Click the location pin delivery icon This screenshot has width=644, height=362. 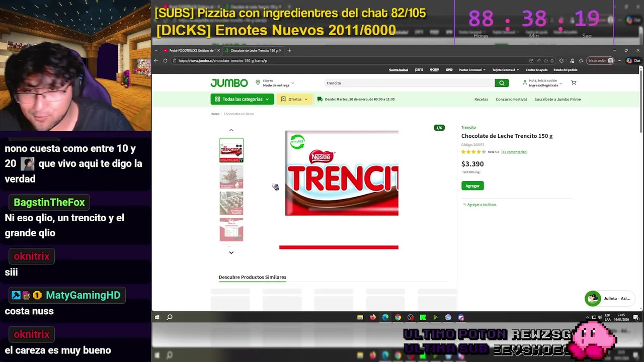point(258,82)
